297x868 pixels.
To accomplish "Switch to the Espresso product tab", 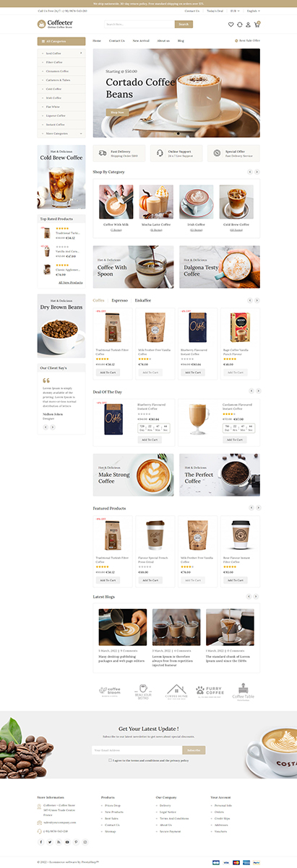I will pyautogui.click(x=120, y=299).
